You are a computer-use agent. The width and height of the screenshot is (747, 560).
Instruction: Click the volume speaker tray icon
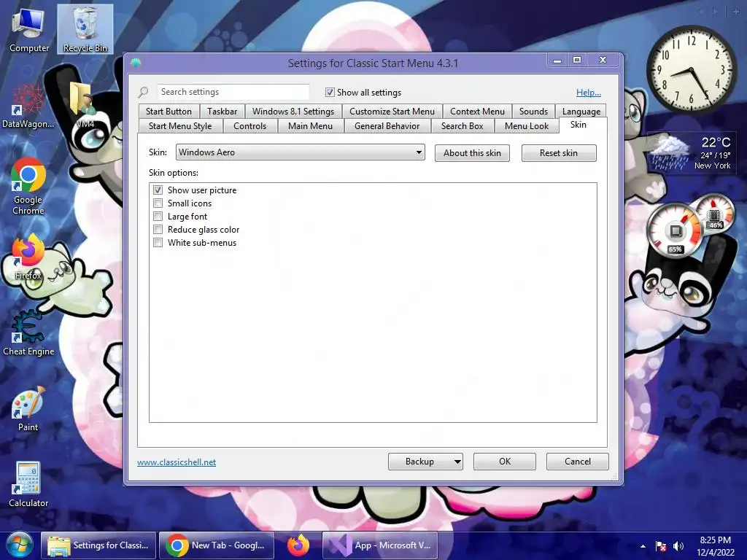pos(678,546)
